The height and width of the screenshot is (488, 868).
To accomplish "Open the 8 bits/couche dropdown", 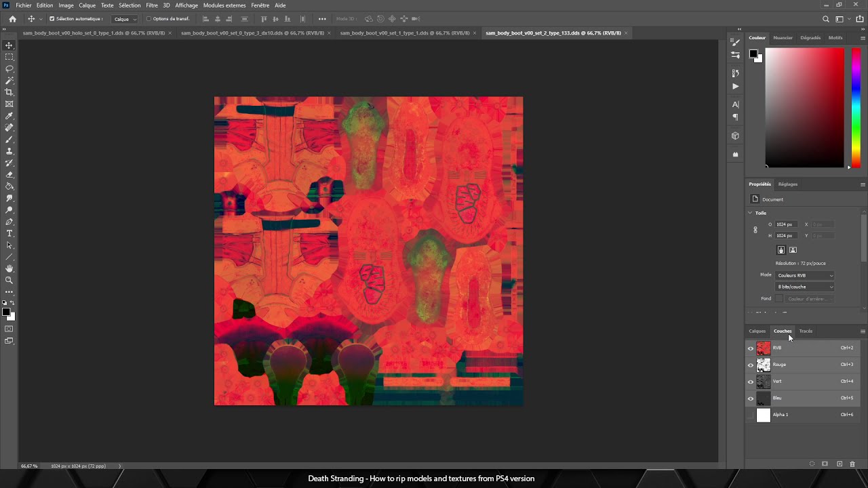I will point(805,287).
